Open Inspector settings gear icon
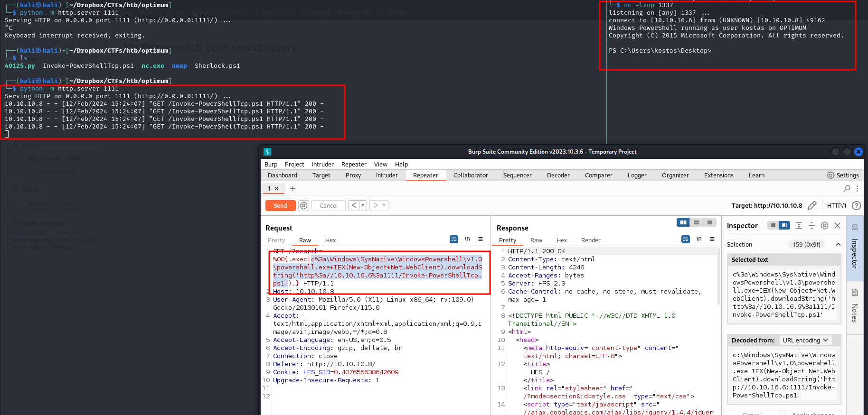This screenshot has width=868, height=415. point(824,225)
